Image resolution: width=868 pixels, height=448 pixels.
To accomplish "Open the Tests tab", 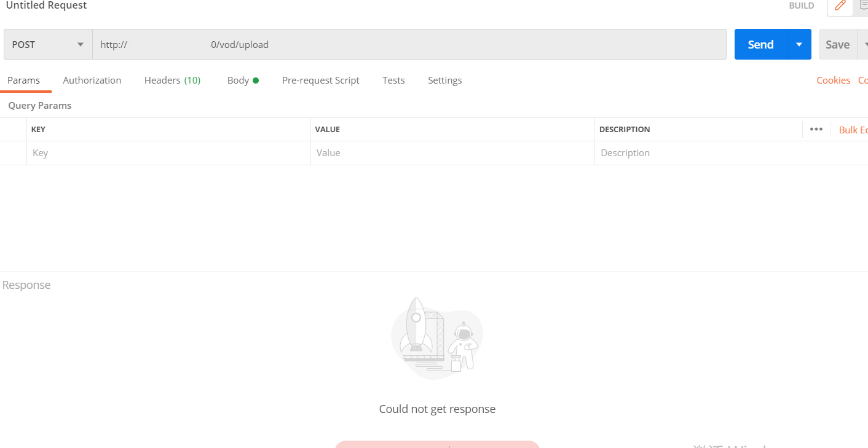I will point(393,81).
